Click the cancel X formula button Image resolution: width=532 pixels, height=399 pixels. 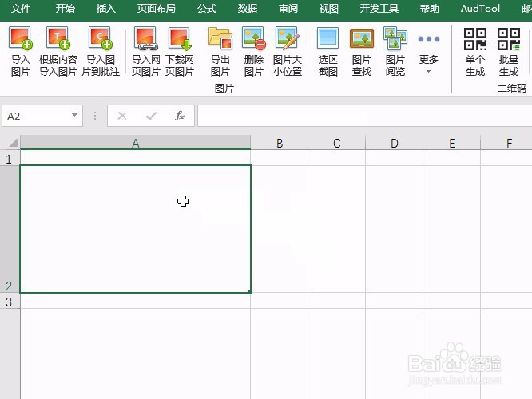click(122, 116)
